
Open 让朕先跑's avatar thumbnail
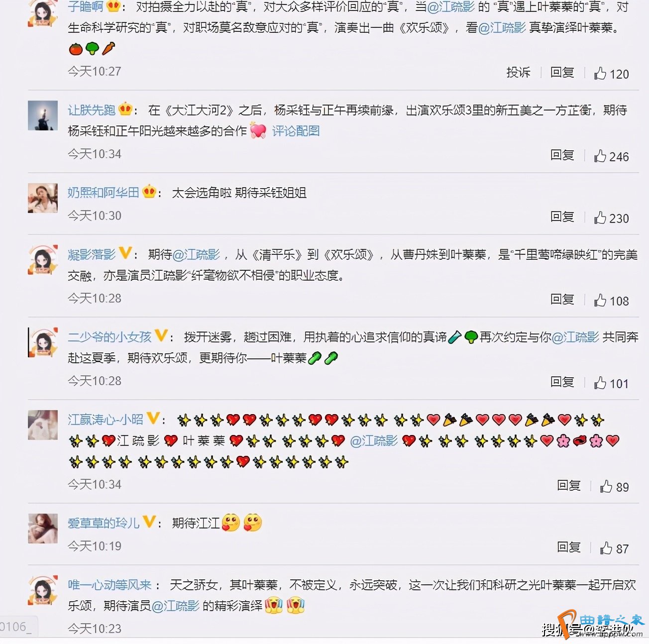(43, 115)
